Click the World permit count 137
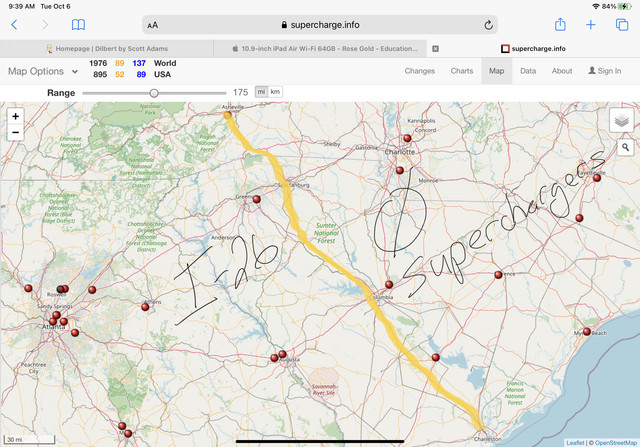640x447 pixels. click(139, 63)
